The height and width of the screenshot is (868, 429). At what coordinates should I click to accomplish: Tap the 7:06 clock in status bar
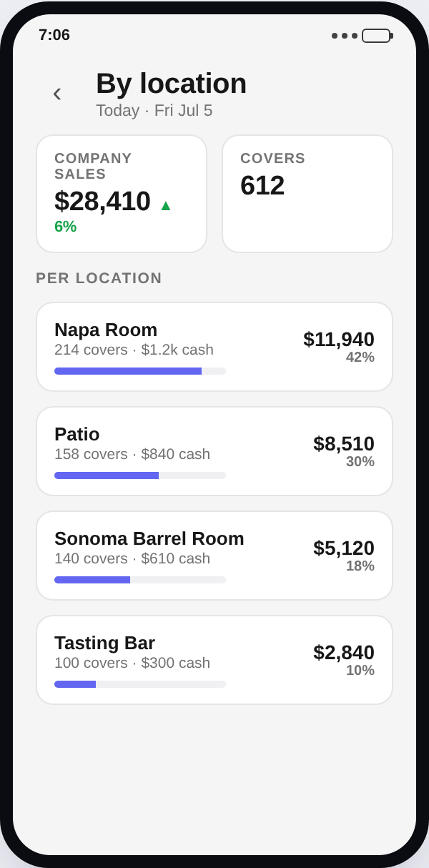(54, 35)
